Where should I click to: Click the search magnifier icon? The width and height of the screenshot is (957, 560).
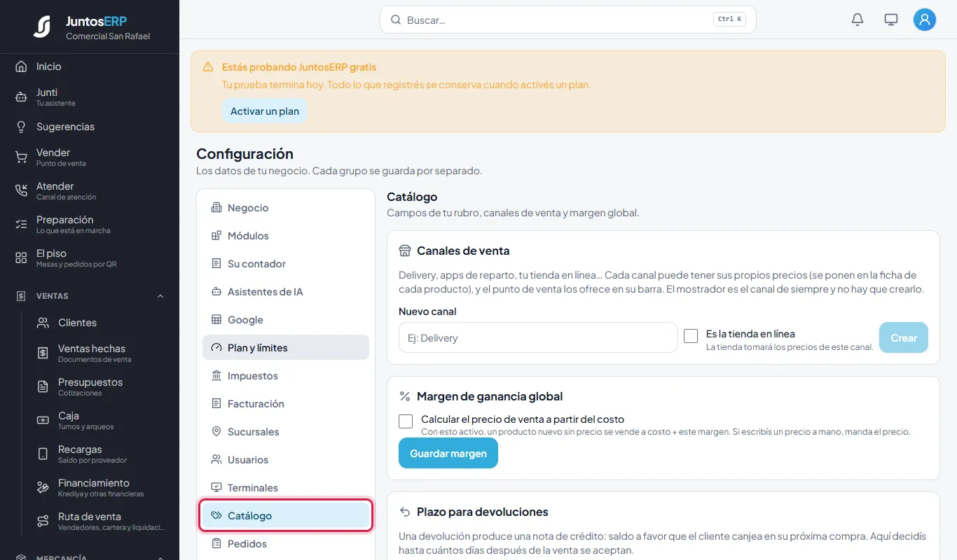pyautogui.click(x=396, y=20)
